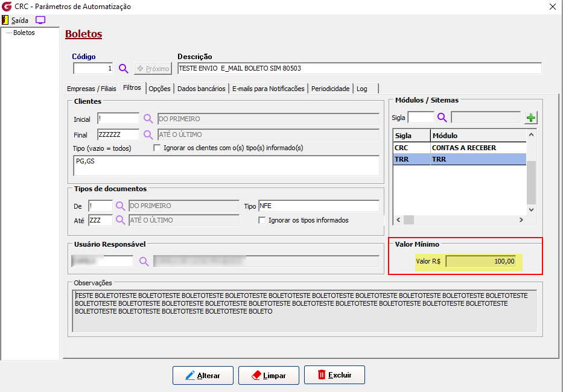Add a module with the green plus icon
The height and width of the screenshot is (392, 563).
point(530,118)
